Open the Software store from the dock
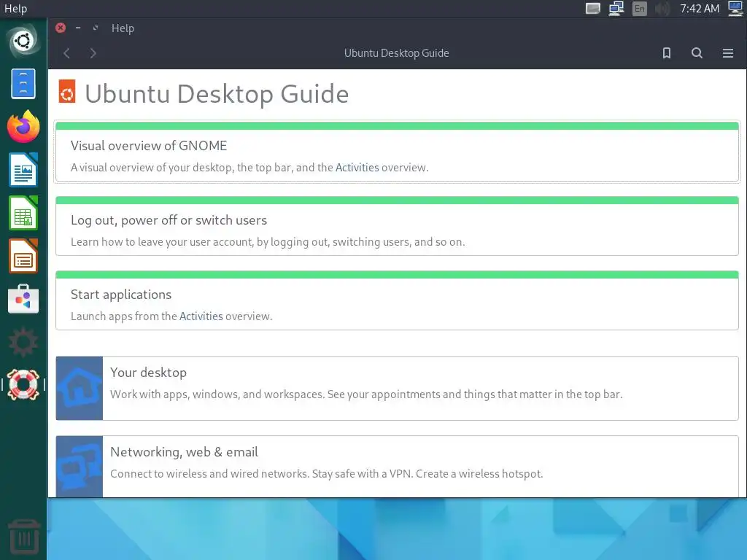 (23, 299)
